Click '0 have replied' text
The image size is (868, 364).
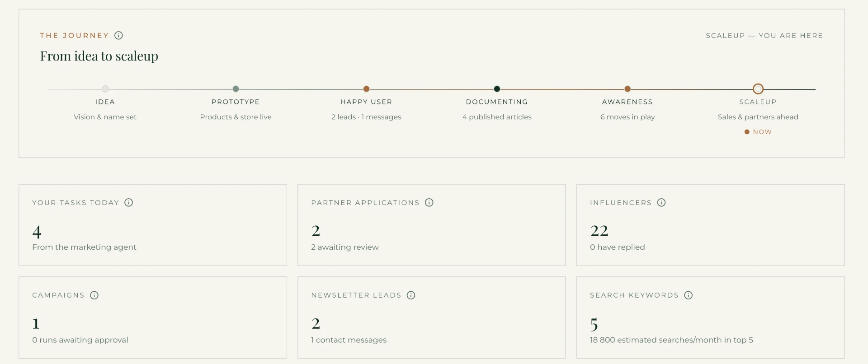click(x=618, y=247)
